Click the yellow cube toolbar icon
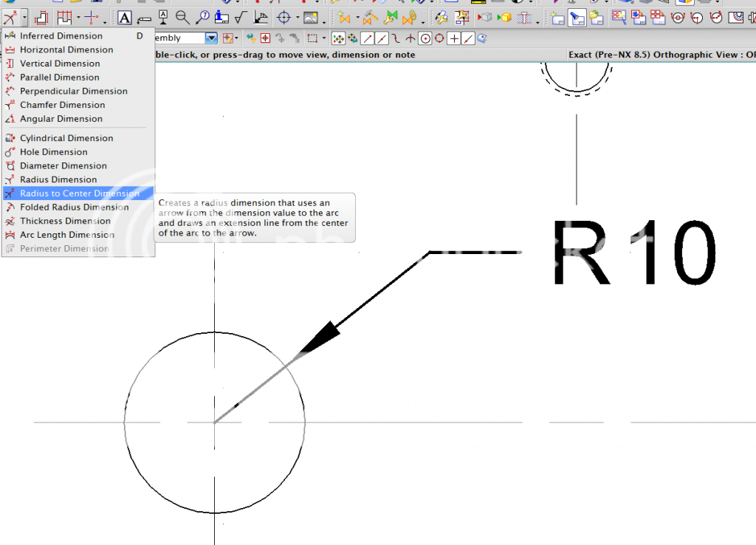Viewport: 756px width, 545px height. (504, 18)
